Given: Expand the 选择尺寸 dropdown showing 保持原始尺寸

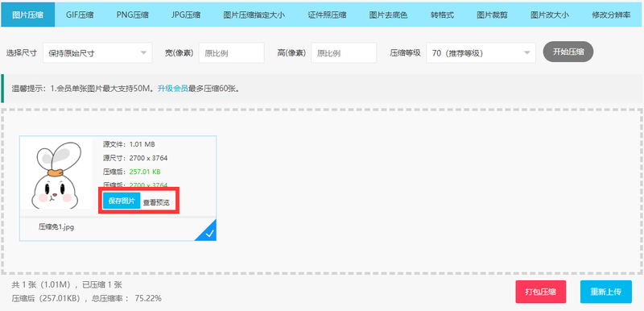Looking at the screenshot, I should [97, 53].
